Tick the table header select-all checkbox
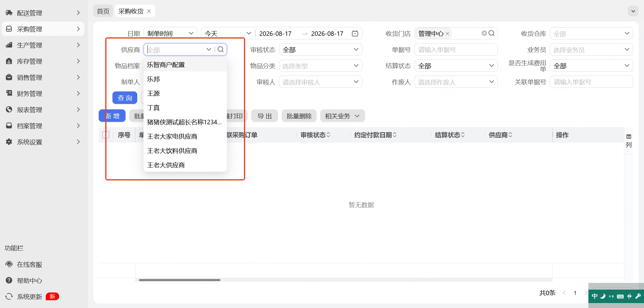 (106, 135)
